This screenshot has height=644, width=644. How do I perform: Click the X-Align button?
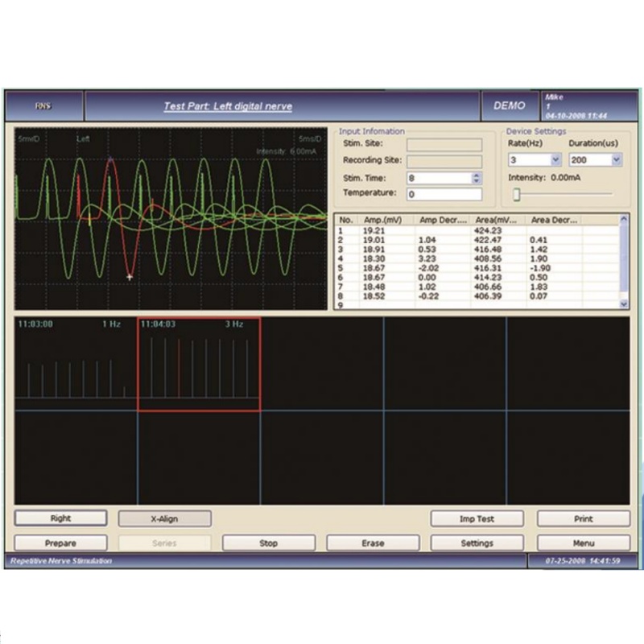[x=165, y=518]
